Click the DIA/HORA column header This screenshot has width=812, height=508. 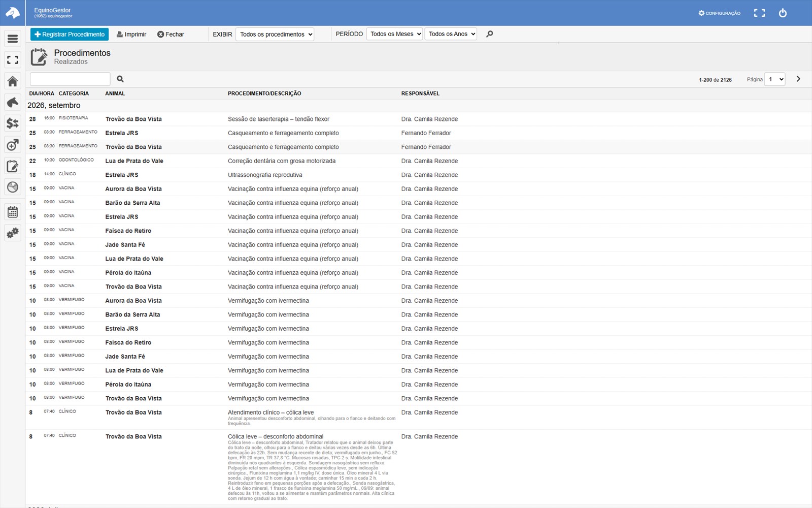(x=42, y=93)
